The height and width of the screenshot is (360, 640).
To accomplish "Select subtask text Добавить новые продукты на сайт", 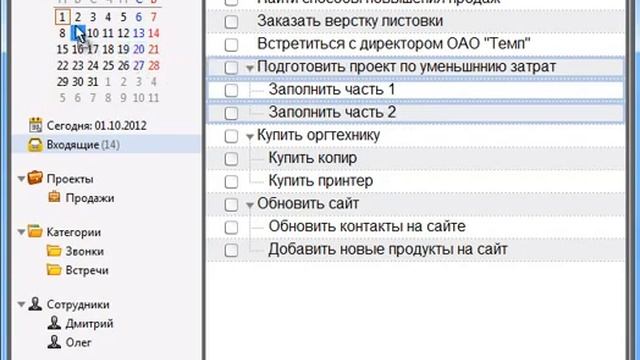I will [x=388, y=249].
